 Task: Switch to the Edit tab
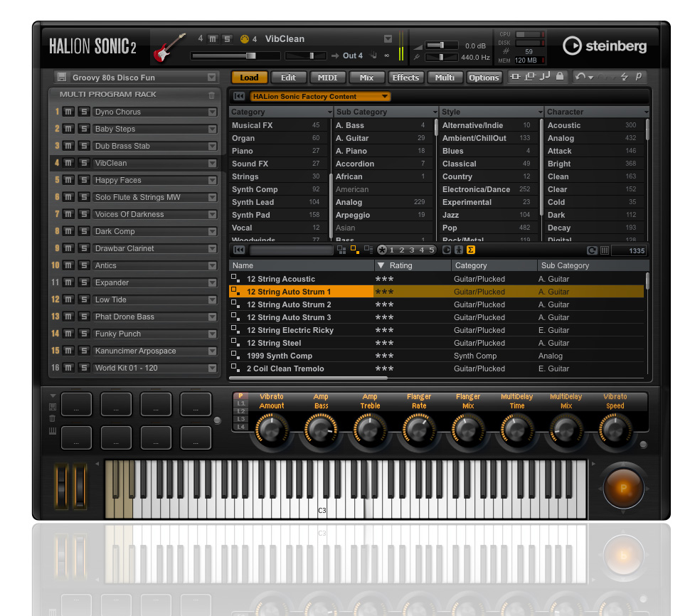point(288,78)
